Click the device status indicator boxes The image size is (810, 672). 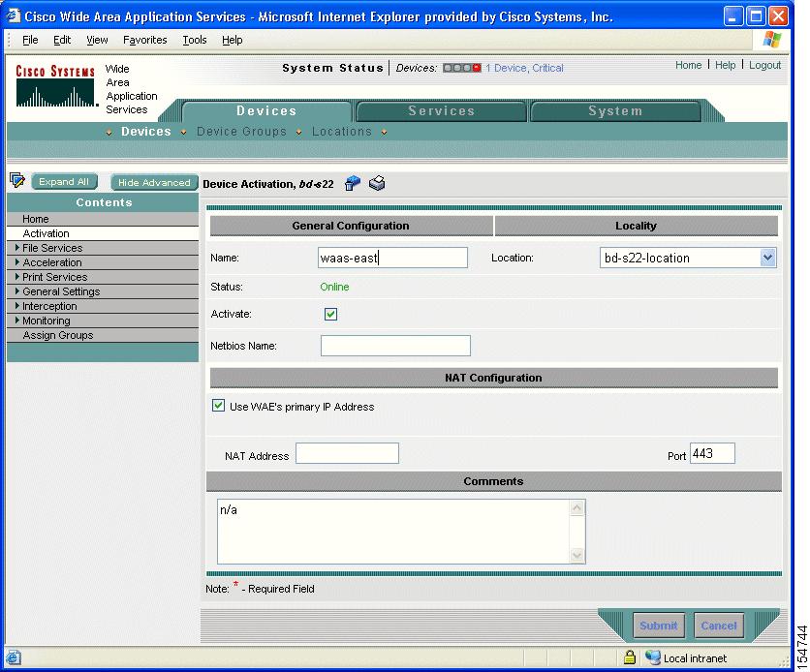[x=462, y=68]
